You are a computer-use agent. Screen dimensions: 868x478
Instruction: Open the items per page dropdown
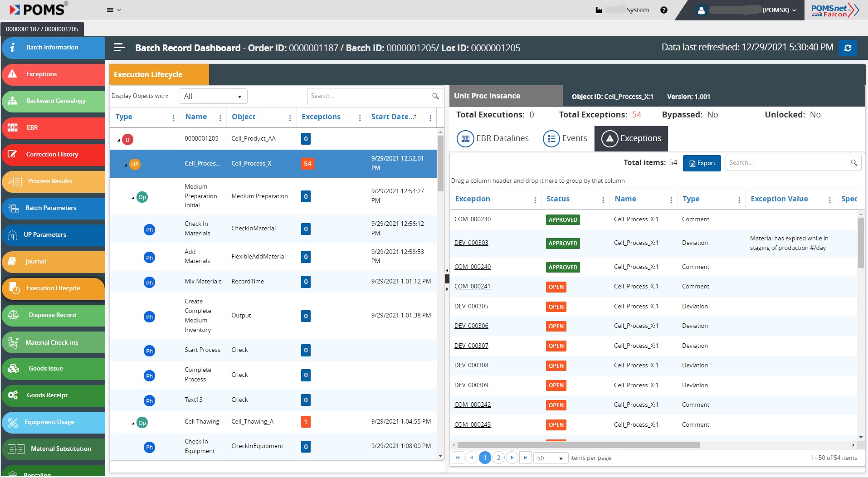551,458
